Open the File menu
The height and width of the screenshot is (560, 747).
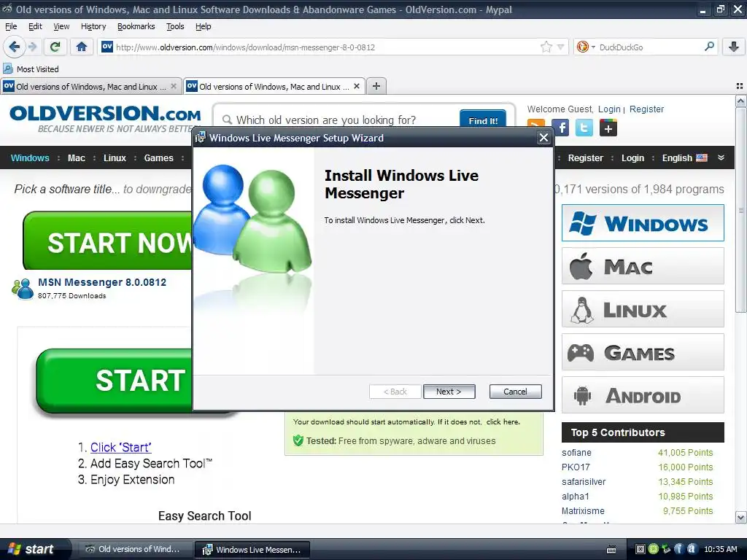pyautogui.click(x=11, y=26)
